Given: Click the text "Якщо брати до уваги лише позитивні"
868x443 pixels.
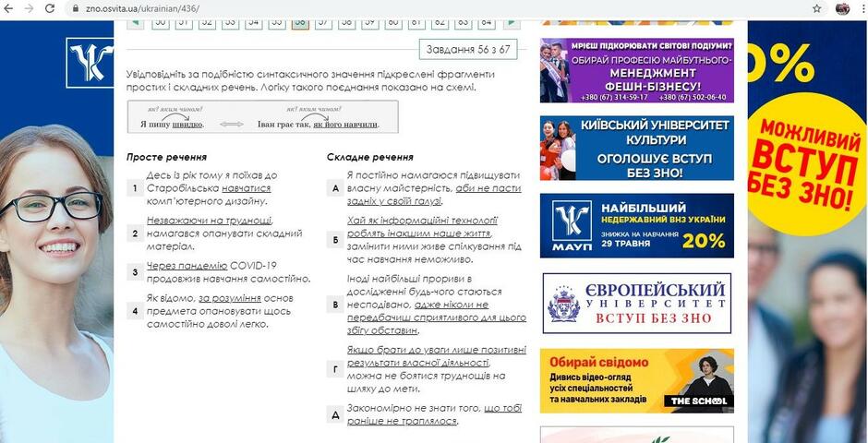Looking at the screenshot, I should pos(437,351).
